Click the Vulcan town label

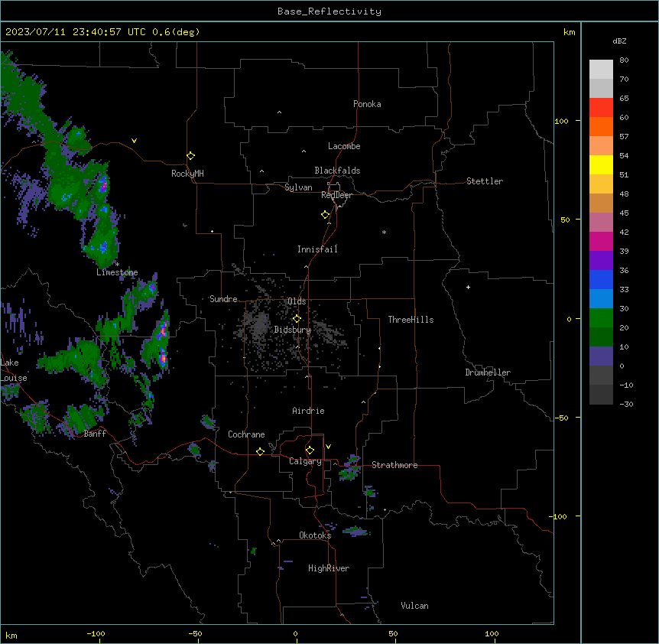coord(414,606)
